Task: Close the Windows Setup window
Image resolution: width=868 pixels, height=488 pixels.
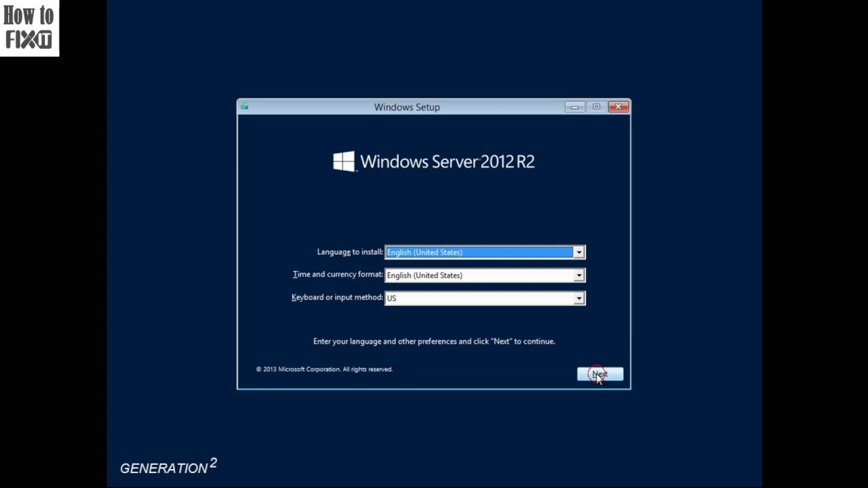Action: [618, 106]
